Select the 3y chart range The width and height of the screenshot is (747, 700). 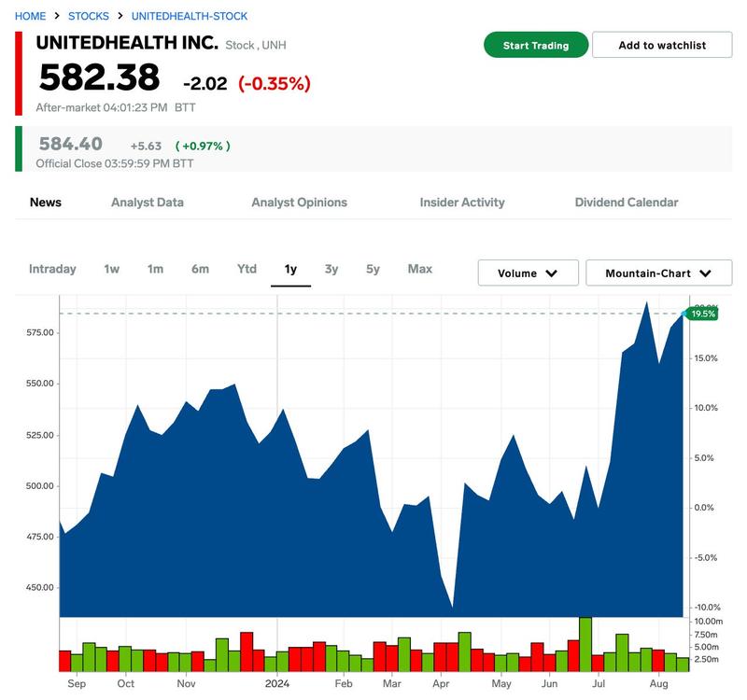coord(331,269)
